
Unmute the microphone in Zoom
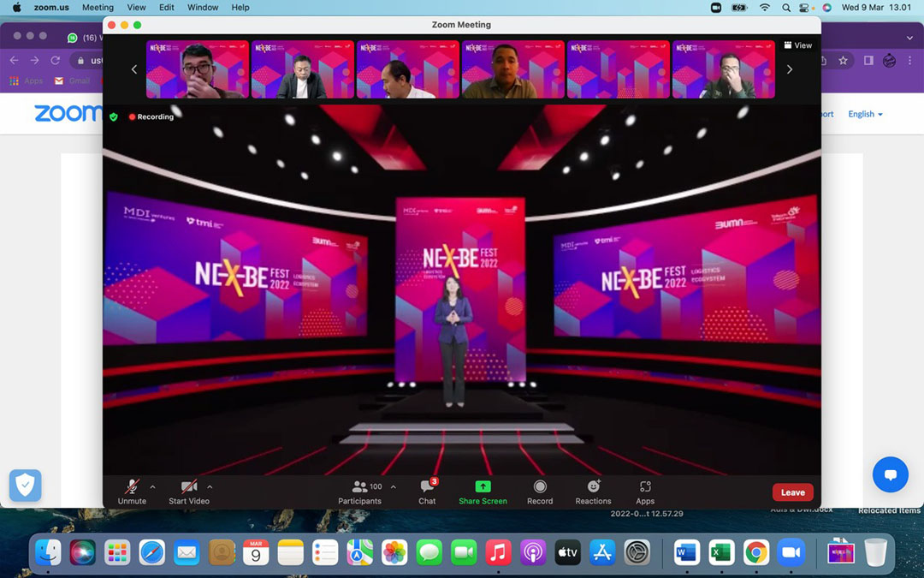pos(132,492)
